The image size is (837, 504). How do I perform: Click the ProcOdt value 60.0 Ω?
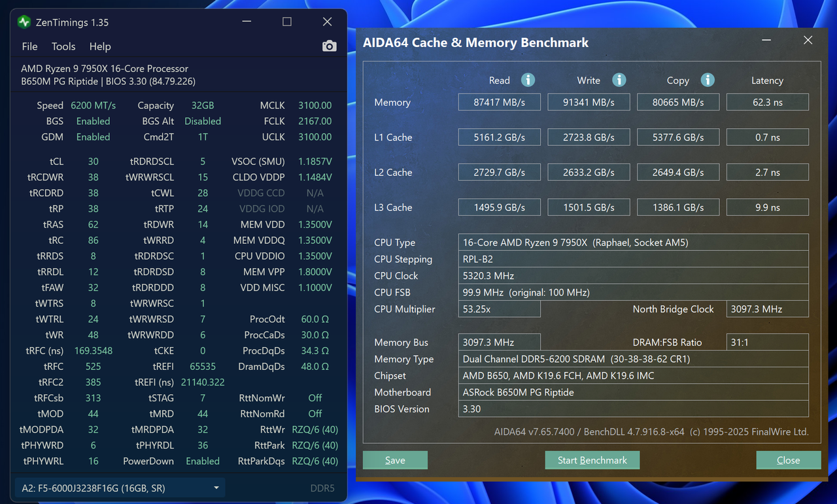315,319
